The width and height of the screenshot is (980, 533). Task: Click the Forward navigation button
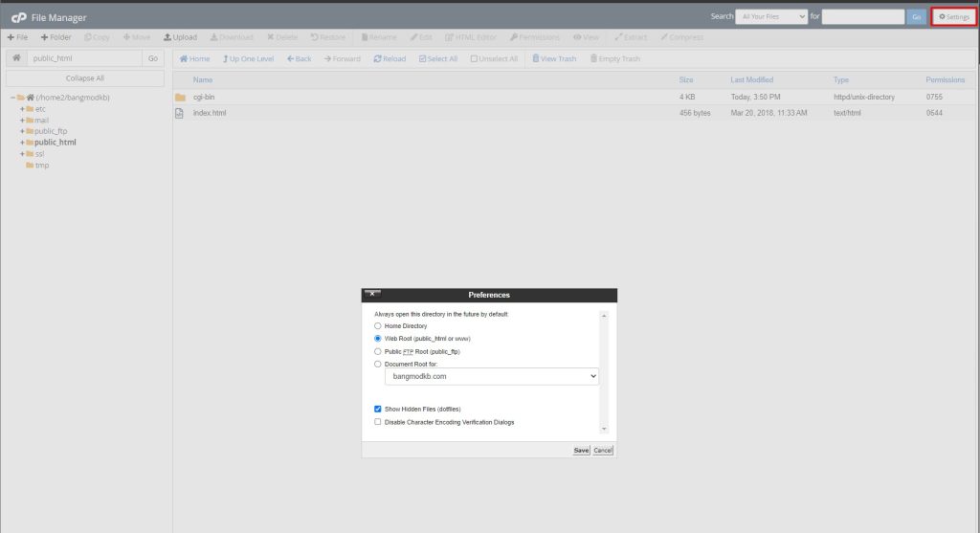coord(342,58)
